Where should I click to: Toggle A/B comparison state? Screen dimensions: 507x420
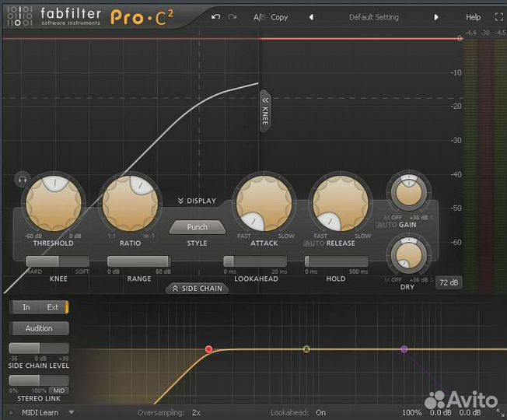(x=258, y=17)
